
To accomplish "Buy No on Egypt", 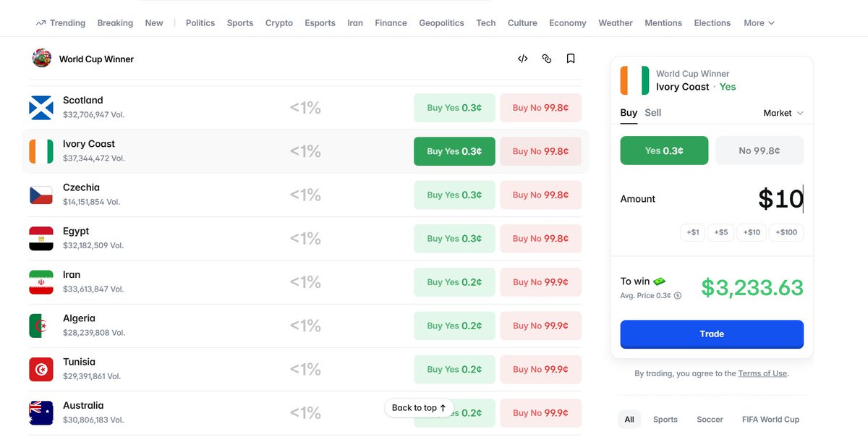I will click(x=540, y=238).
